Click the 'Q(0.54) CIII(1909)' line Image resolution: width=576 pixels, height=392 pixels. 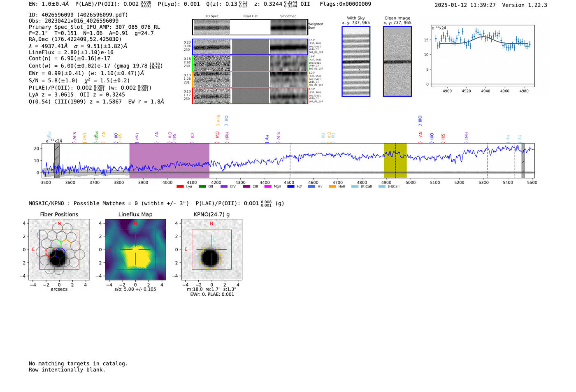(96, 101)
